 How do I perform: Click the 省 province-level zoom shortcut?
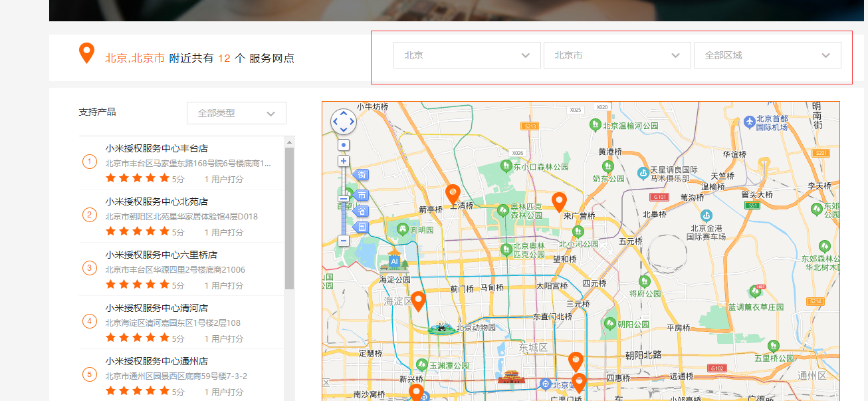[362, 211]
